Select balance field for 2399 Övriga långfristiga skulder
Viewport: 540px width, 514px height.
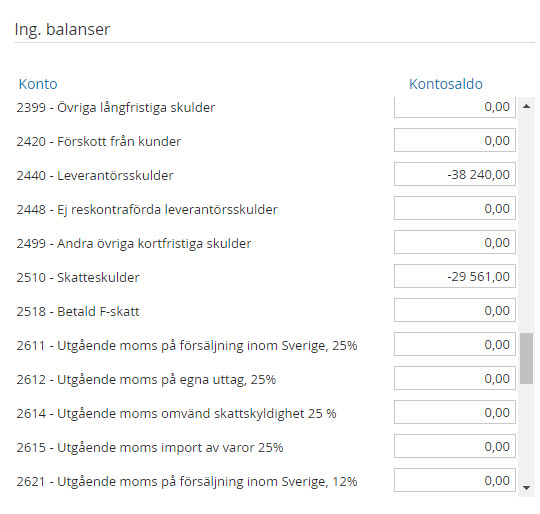click(x=455, y=107)
